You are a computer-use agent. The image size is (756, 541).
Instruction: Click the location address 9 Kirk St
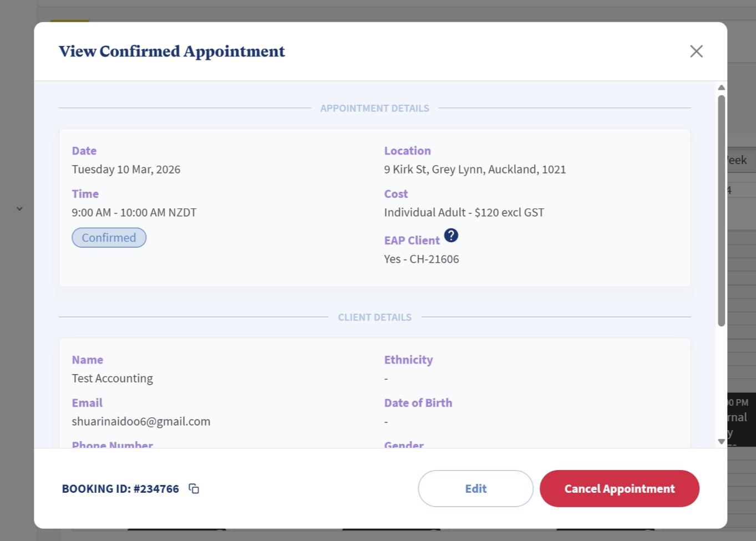tap(475, 170)
